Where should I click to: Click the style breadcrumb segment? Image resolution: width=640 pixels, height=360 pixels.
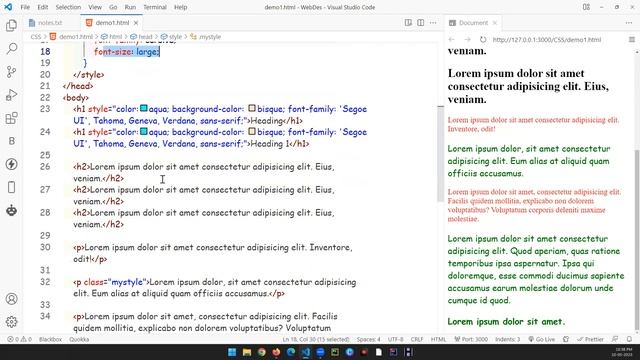[x=171, y=37]
